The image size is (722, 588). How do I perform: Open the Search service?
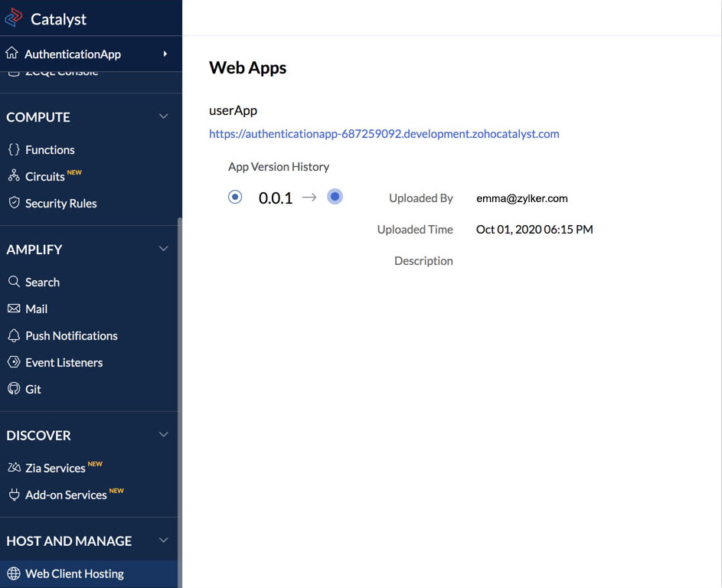(13, 282)
